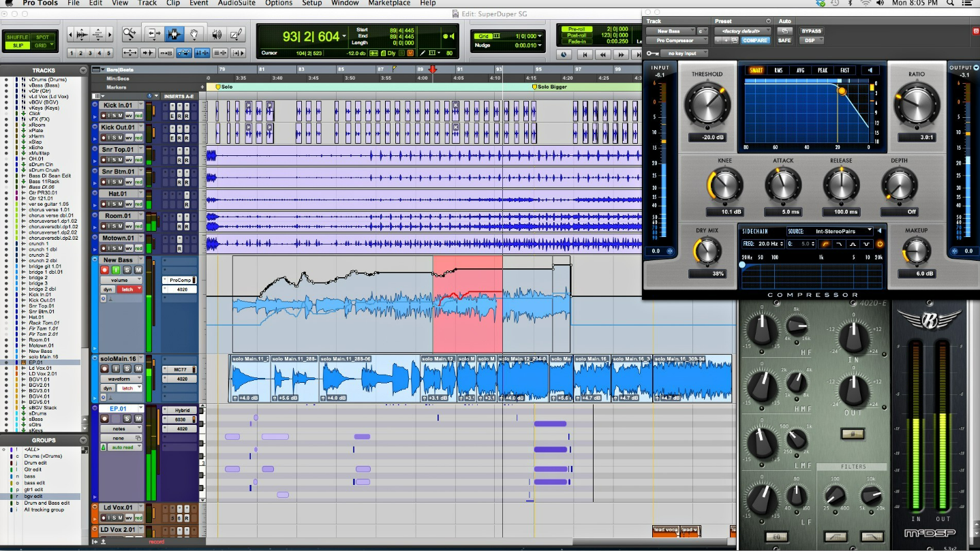Click Wi-Fi icon in menu bar
This screenshot has width=980, height=551.
pos(865,3)
